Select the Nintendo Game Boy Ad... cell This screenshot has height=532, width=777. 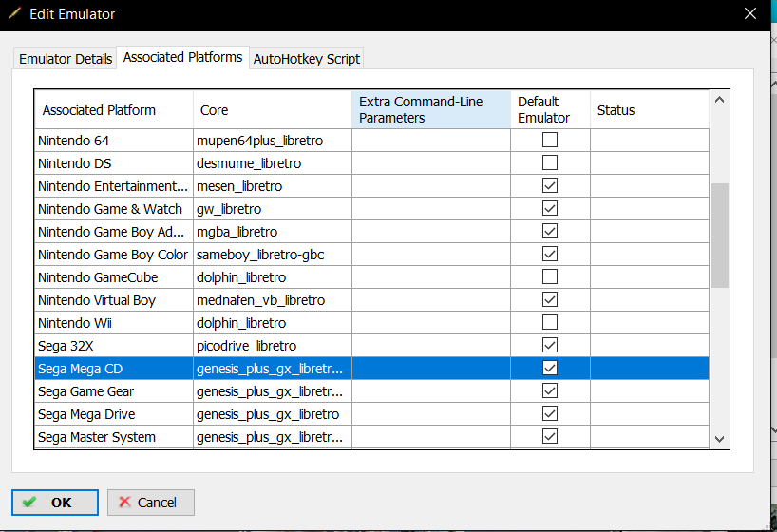click(x=113, y=232)
